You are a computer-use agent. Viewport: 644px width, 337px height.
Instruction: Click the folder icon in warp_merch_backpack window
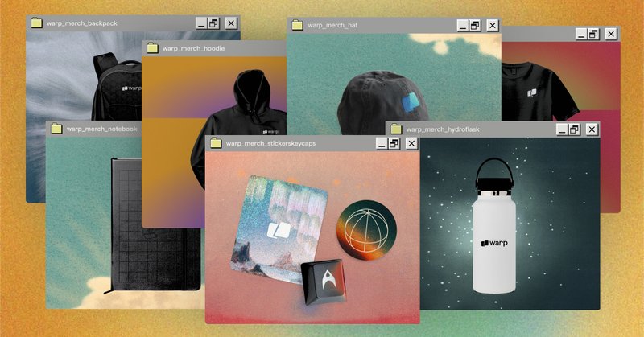36,23
